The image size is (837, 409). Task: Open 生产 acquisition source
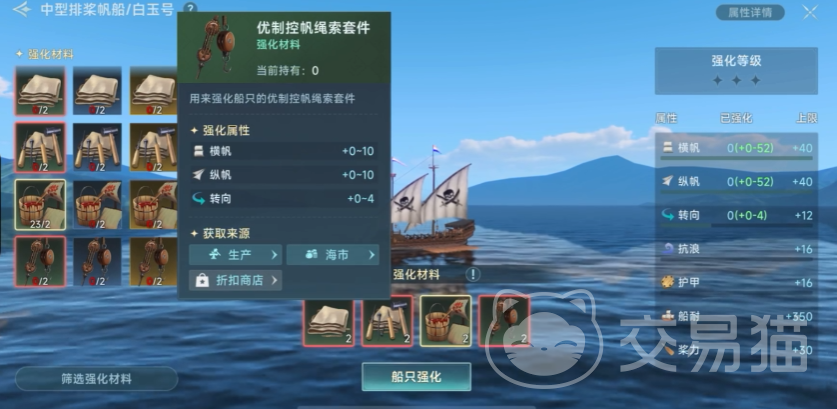click(235, 255)
